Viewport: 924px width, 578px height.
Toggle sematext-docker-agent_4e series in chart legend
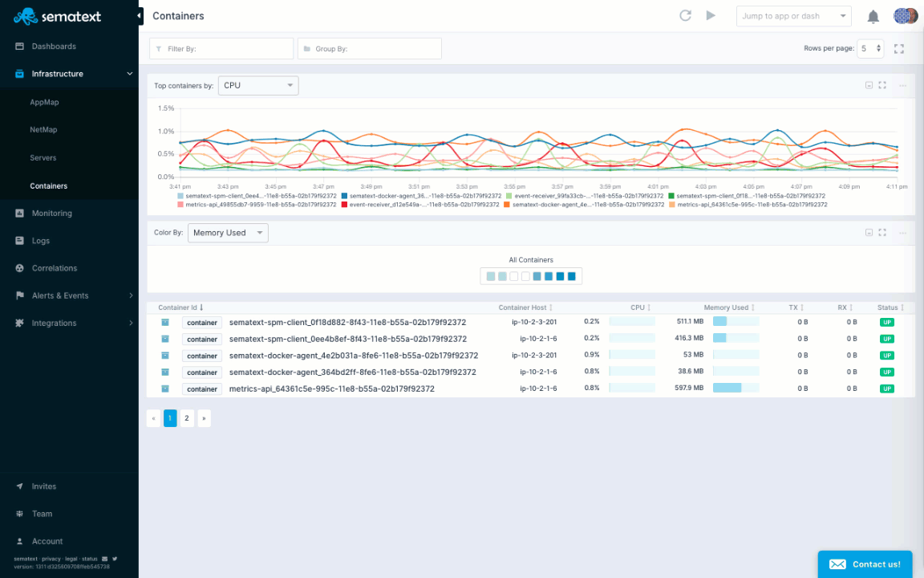(x=583, y=205)
